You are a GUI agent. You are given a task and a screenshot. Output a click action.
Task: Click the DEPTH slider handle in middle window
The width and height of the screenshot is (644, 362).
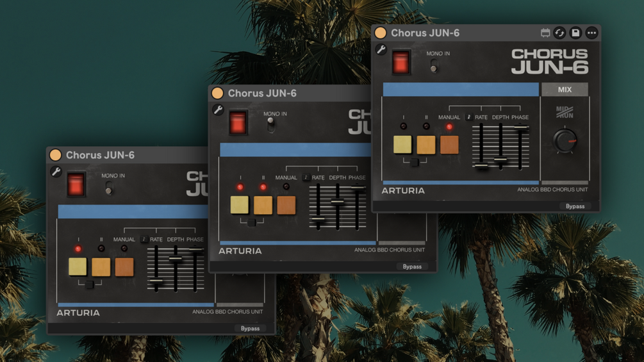click(x=337, y=202)
